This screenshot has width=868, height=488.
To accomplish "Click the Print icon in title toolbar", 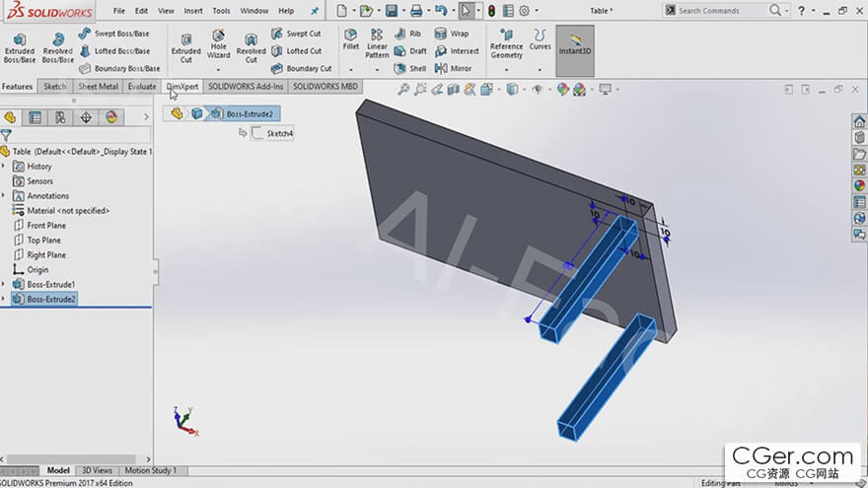I will [x=416, y=11].
